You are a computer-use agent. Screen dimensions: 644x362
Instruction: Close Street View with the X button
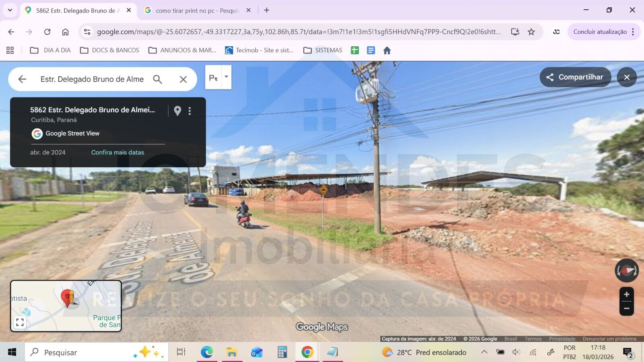626,77
